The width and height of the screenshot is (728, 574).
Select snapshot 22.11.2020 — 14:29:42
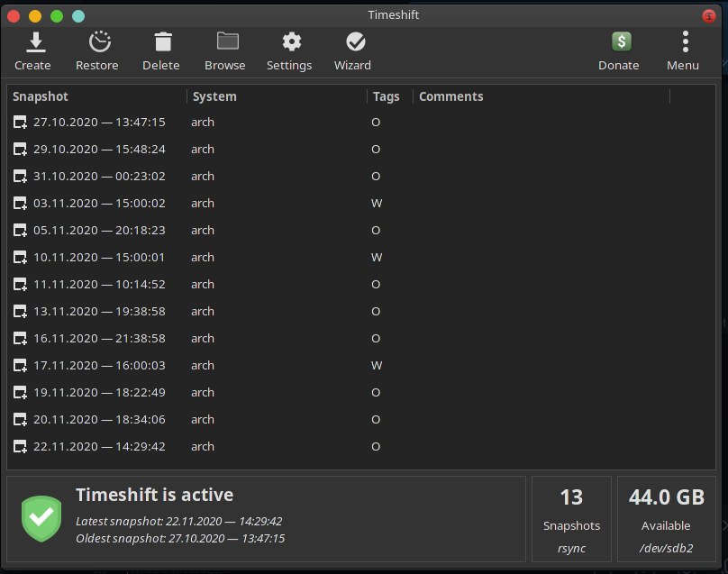click(x=99, y=446)
